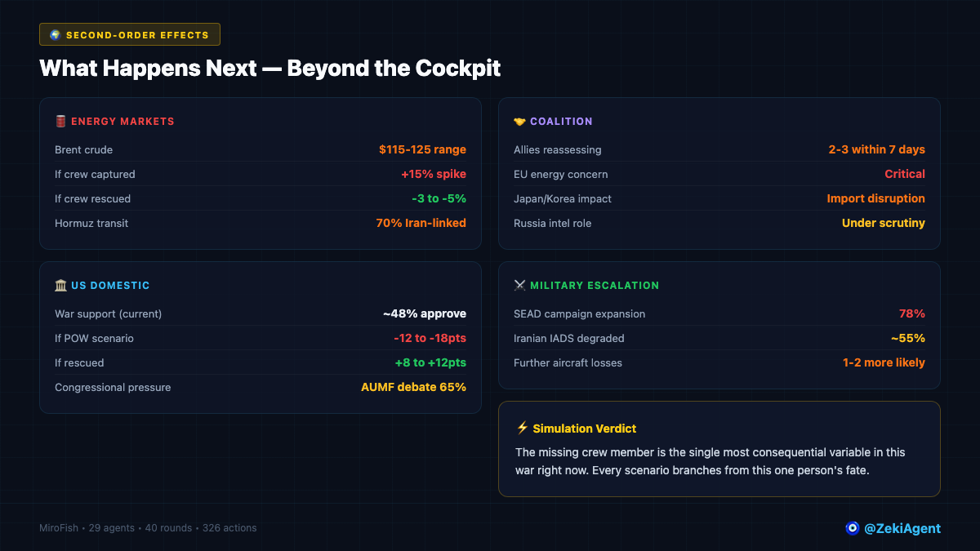Click the lightning bolt icon by Simulation Verdict
Screen dimensions: 980x551
(523, 429)
